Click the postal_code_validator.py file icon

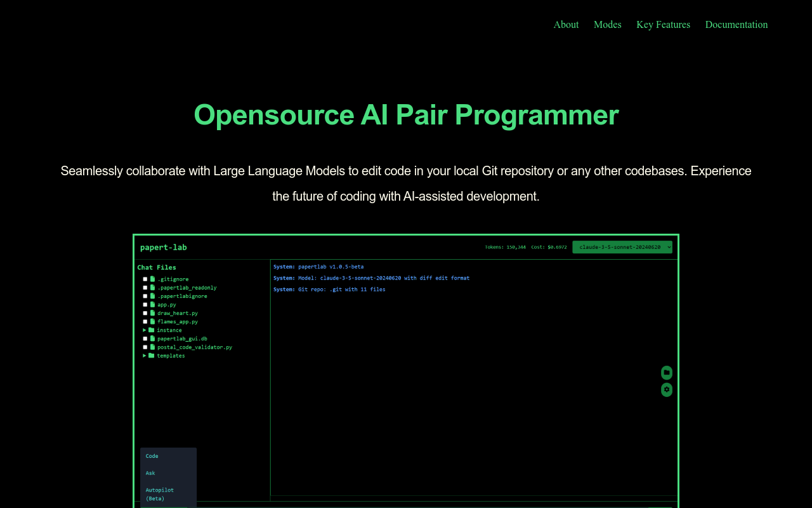[x=153, y=347]
